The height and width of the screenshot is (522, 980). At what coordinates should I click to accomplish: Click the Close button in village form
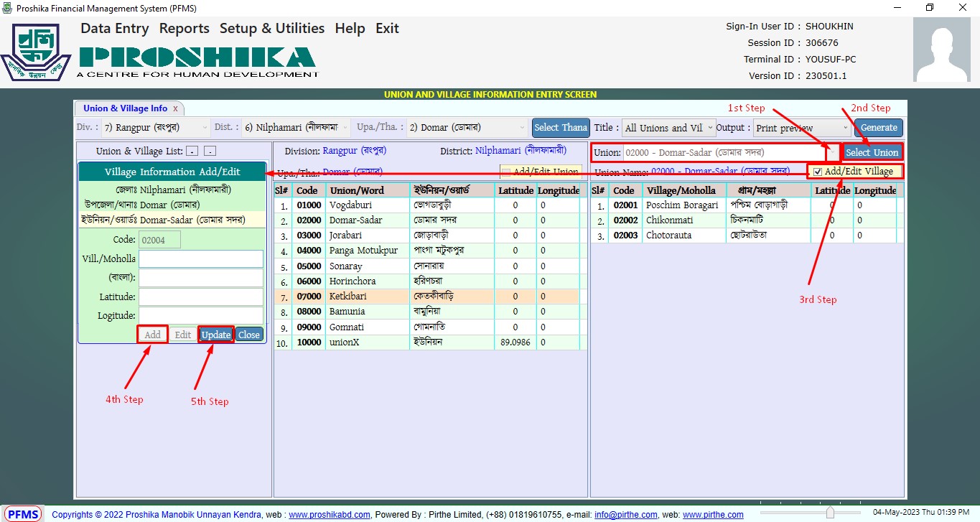(249, 335)
